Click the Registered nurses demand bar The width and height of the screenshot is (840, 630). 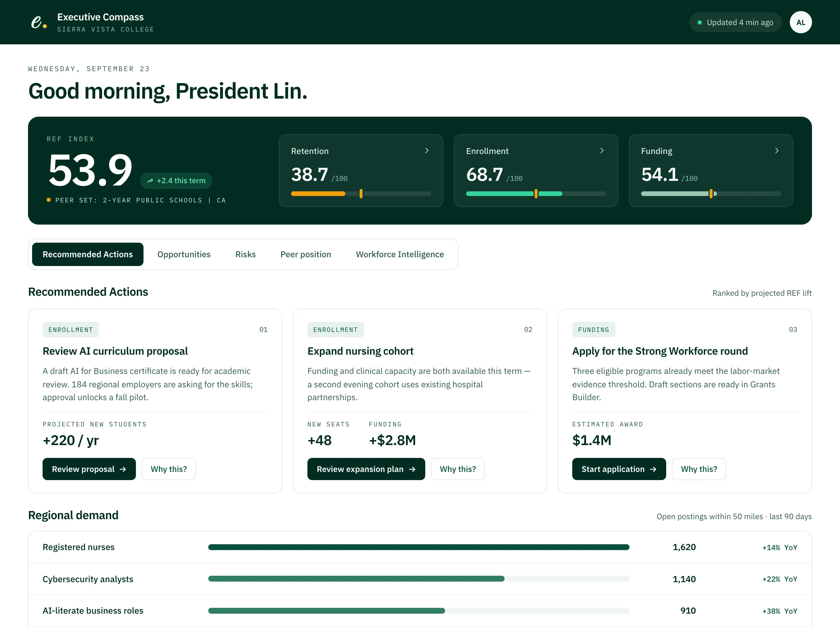point(419,547)
